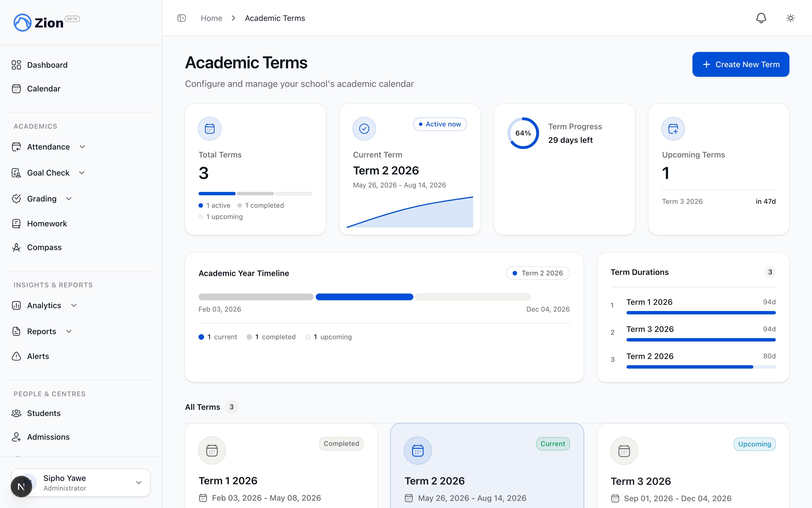Screen dimensions: 812x508
Task: Click the small calendar icon beside Feb 03, 2026
Action: click(203, 498)
